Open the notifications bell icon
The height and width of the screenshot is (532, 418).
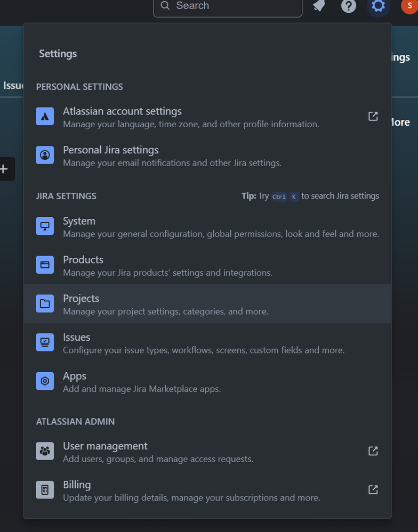319,5
